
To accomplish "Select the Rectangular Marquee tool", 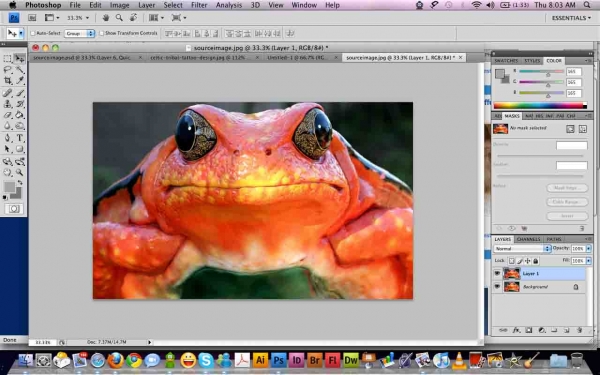I will (x=7, y=59).
